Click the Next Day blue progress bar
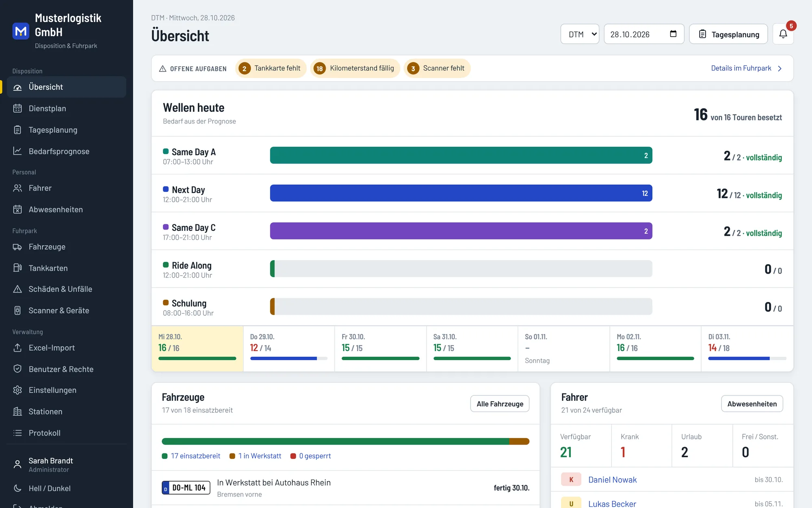 [461, 193]
